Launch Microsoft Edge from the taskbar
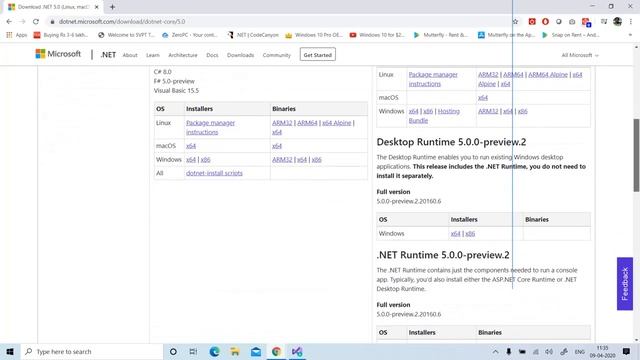640x360 pixels. pos(214,351)
